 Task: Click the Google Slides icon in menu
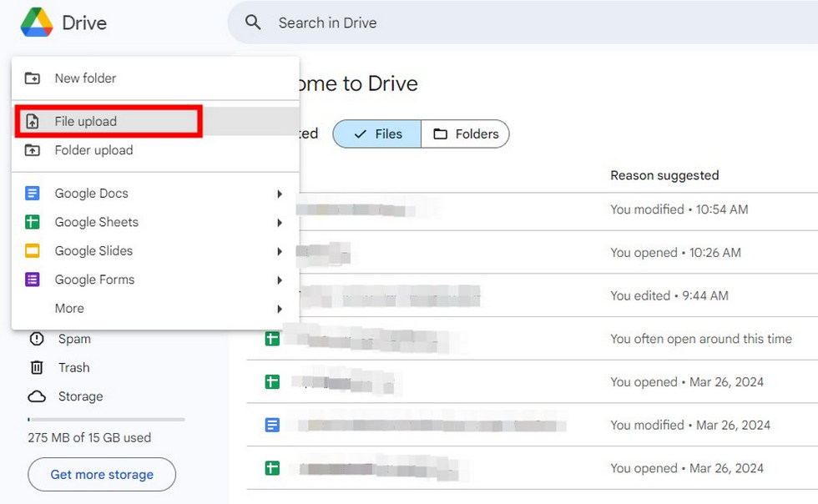point(33,251)
